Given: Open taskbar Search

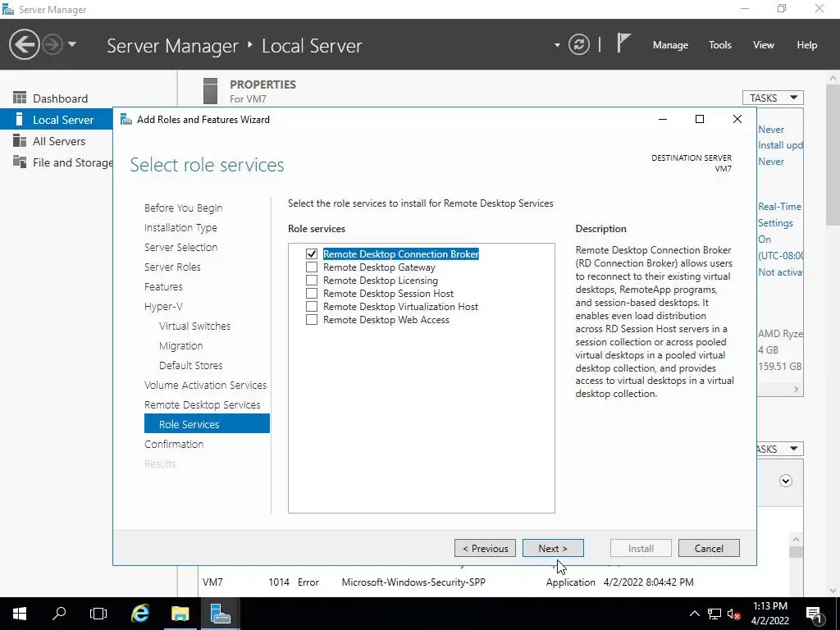Looking at the screenshot, I should 59,614.
